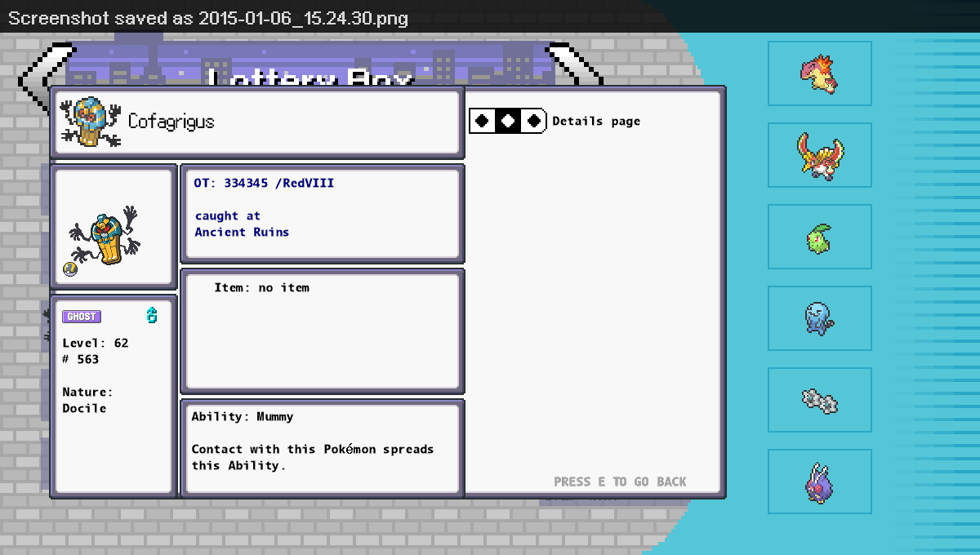Choose Chikorita from the party list

coord(819,237)
